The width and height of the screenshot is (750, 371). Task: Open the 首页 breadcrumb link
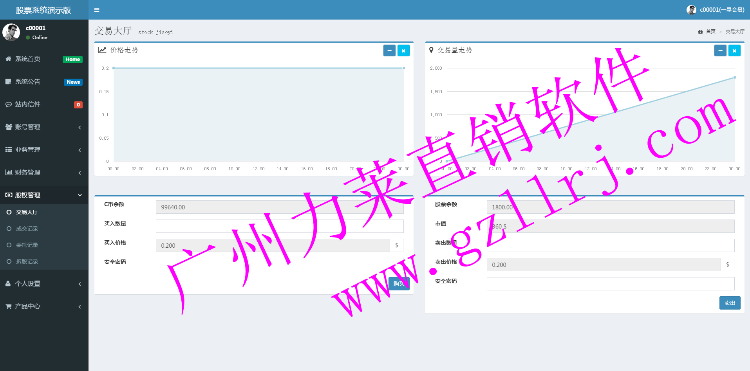(x=711, y=32)
